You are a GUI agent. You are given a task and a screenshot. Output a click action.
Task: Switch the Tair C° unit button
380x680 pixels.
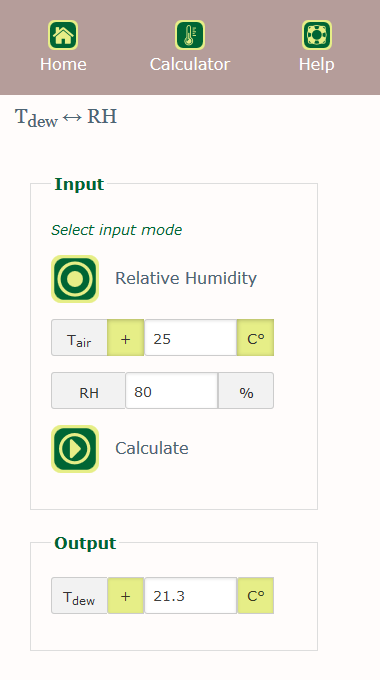(x=256, y=338)
